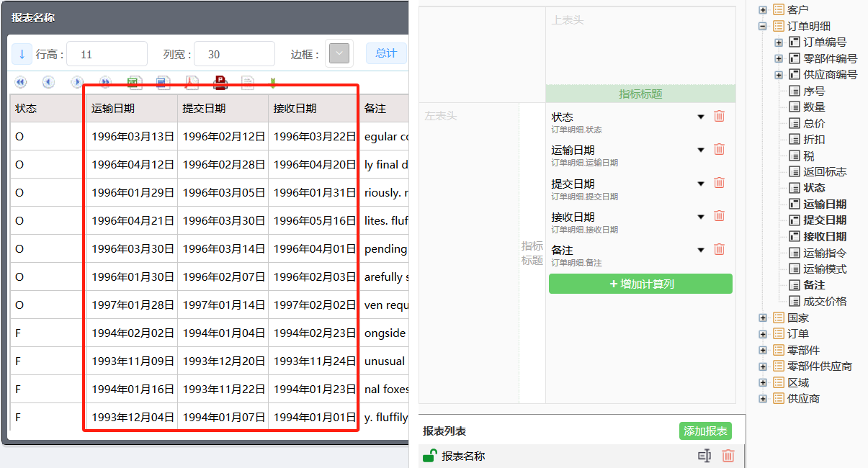Viewport: 868px width, 468px height.
Task: Select the 成交价格 field in the tree
Action: click(x=825, y=302)
